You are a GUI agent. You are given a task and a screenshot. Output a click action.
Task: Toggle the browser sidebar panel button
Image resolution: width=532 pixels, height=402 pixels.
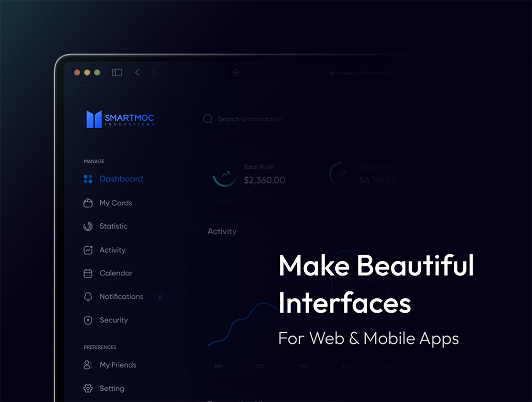click(117, 72)
